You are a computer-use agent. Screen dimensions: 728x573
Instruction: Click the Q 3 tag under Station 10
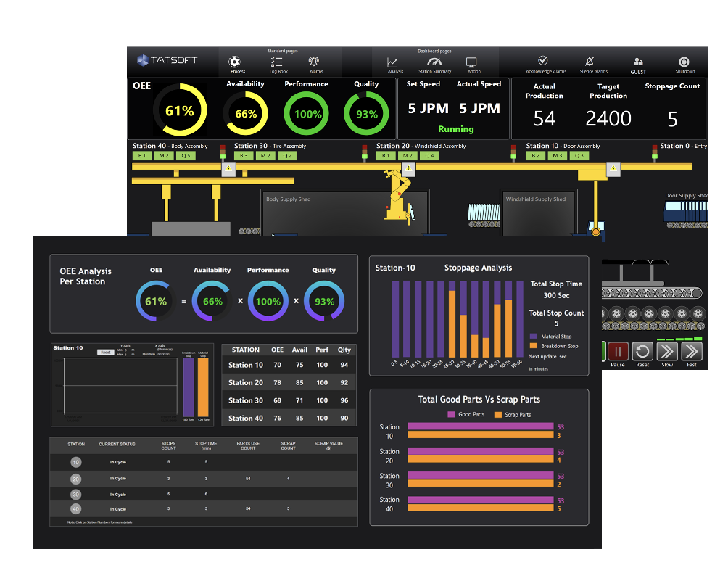coord(579,155)
